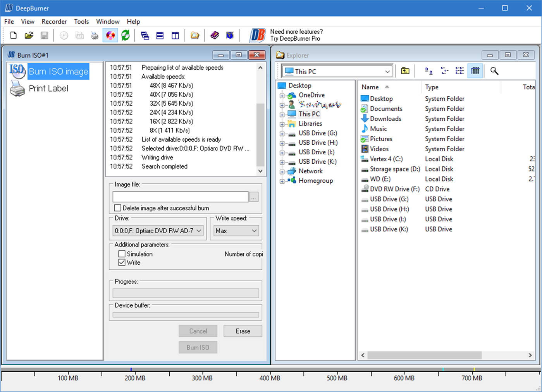Screen dimensions: 542x392
Task: Click the globe web icon in toolbar
Action: pyautogui.click(x=230, y=36)
